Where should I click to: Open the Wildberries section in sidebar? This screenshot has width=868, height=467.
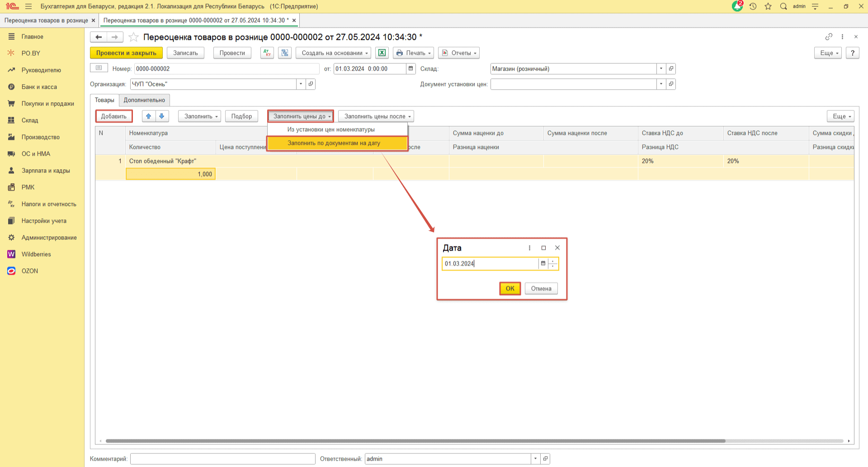(36, 254)
